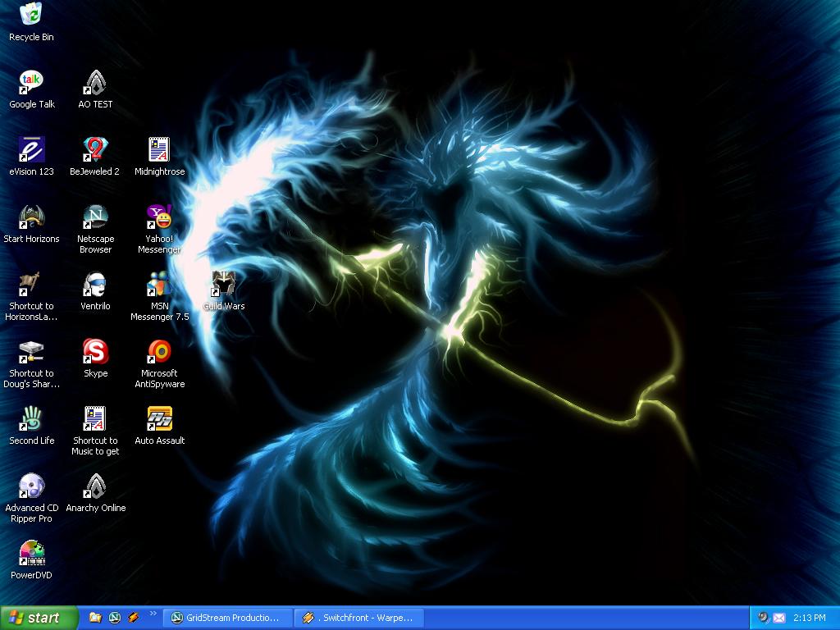Expand the Quick Launch overflow chevron

tap(153, 614)
